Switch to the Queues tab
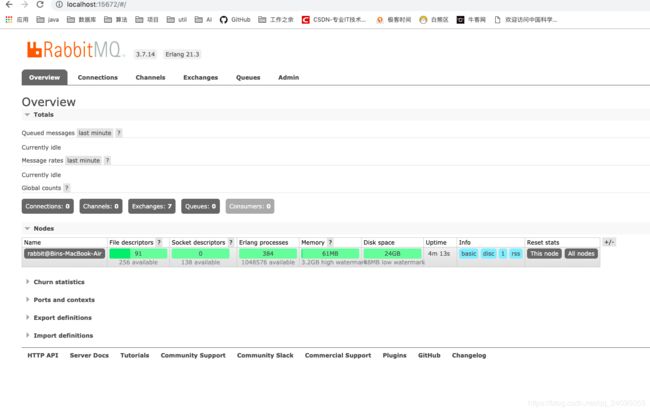Screen dimensions: 650x412 (248, 78)
